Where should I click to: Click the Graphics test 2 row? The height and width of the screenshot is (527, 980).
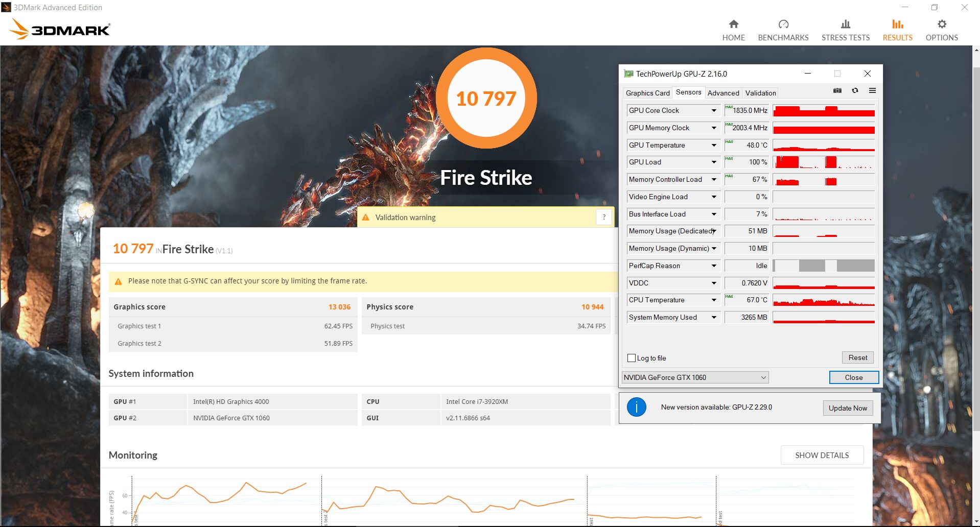(233, 343)
